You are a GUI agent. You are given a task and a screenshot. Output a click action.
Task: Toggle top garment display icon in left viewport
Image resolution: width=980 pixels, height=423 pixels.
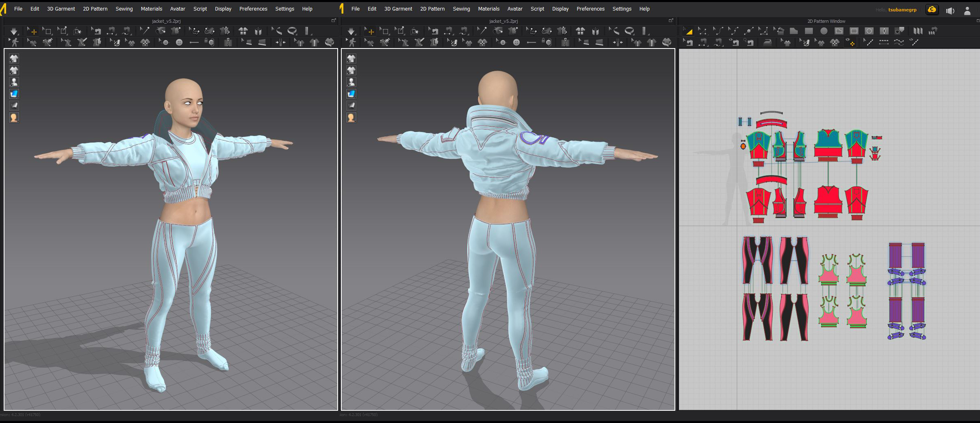14,58
